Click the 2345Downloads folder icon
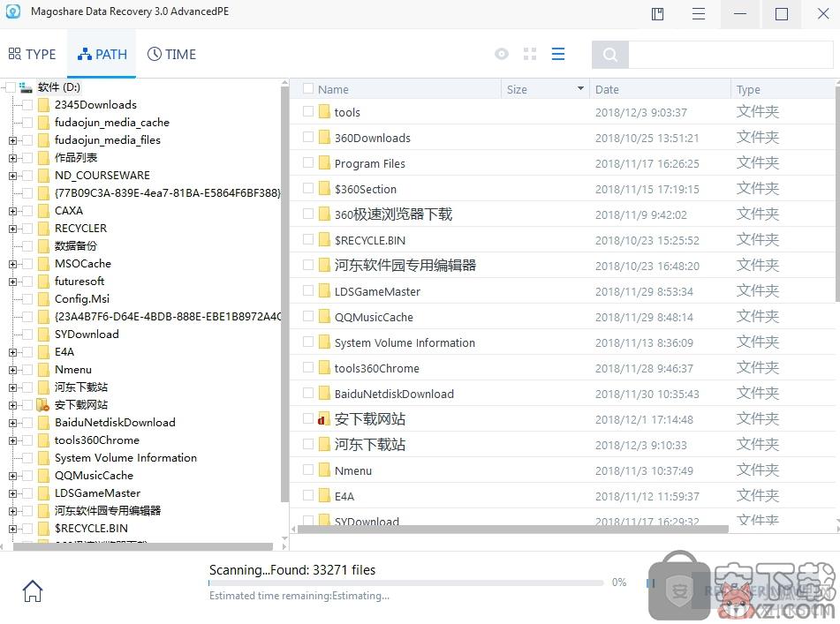The width and height of the screenshot is (840, 624). click(43, 104)
